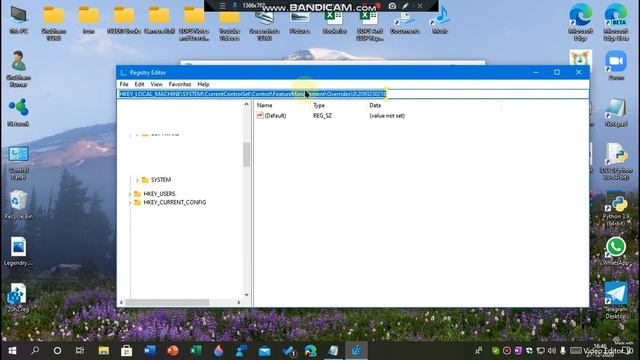Open the View menu in Registry Editor
Screen dimensions: 640x360
tap(156, 84)
